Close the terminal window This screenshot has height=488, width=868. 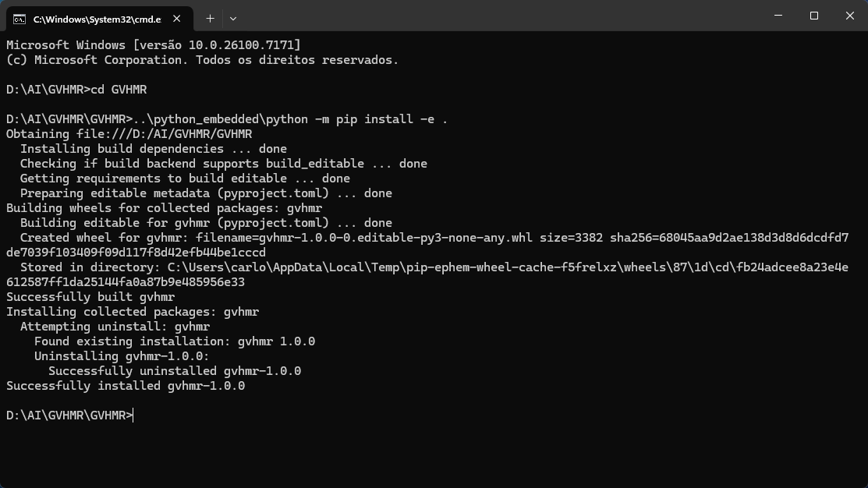pos(850,16)
